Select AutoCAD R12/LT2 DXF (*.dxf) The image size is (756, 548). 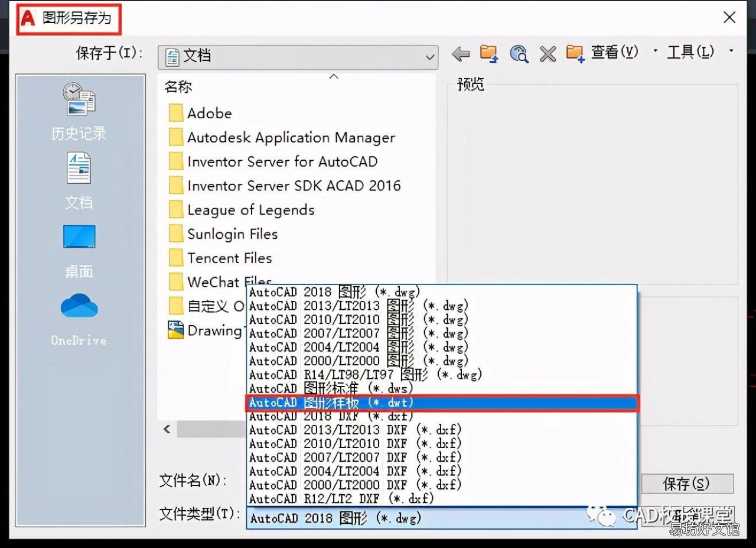(442, 499)
